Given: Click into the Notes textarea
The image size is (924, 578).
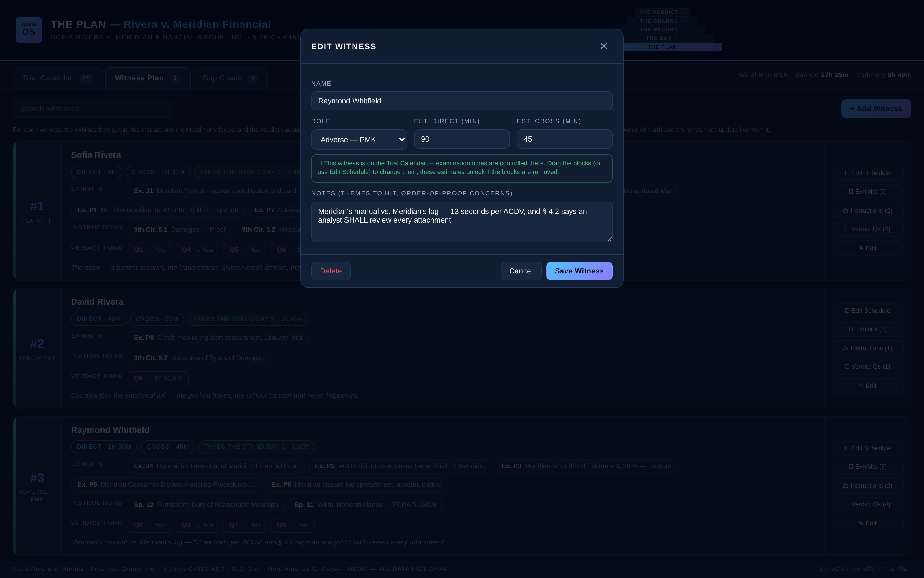Looking at the screenshot, I should coord(462,222).
